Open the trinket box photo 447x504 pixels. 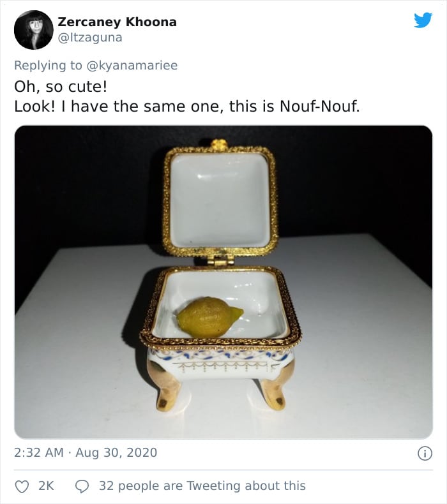click(223, 282)
